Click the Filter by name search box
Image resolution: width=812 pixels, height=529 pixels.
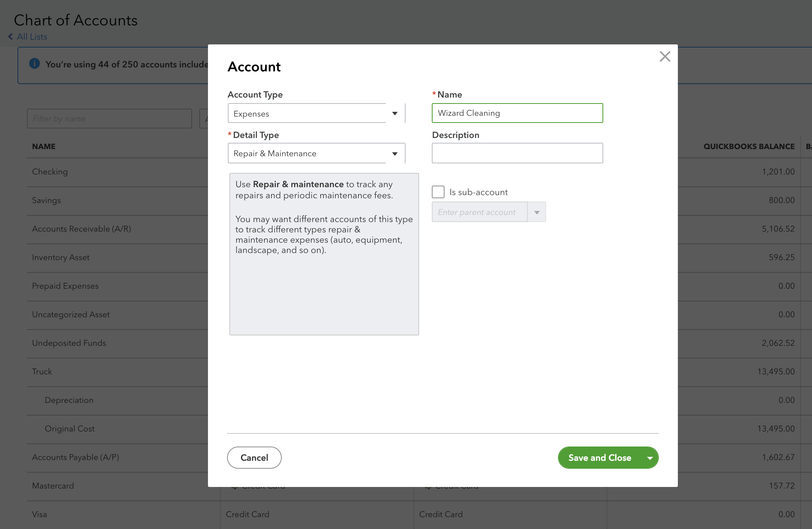tap(109, 119)
